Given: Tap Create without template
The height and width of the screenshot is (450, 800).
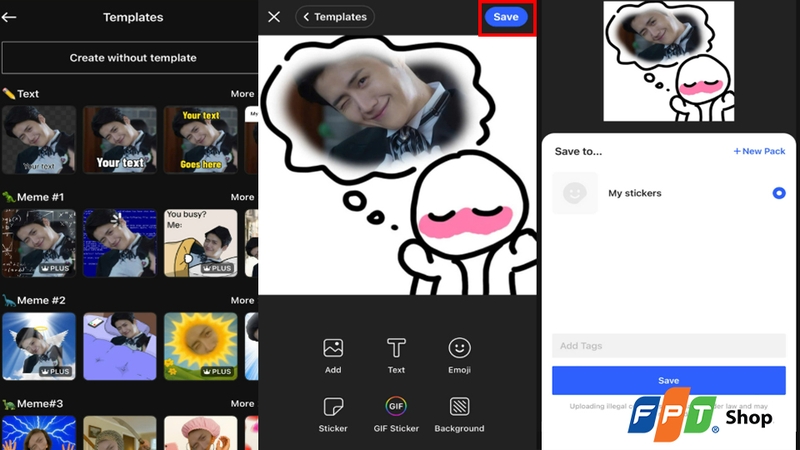Looking at the screenshot, I should point(130,58).
